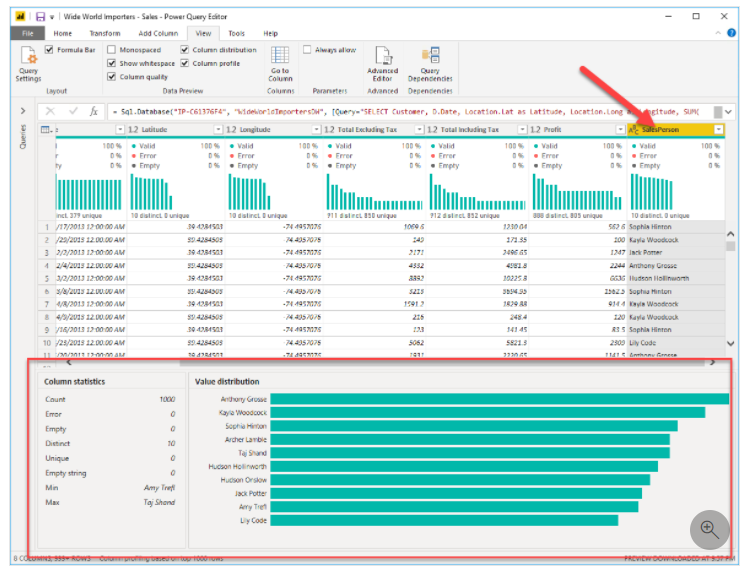
Task: Click Kayla Woodcock distribution bar
Action: (x=488, y=413)
